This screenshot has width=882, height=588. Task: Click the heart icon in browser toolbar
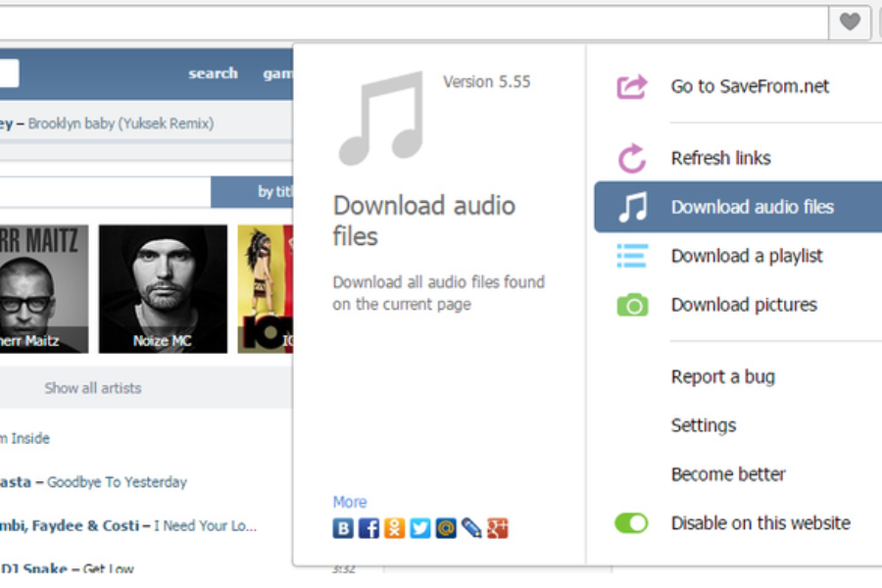(850, 23)
